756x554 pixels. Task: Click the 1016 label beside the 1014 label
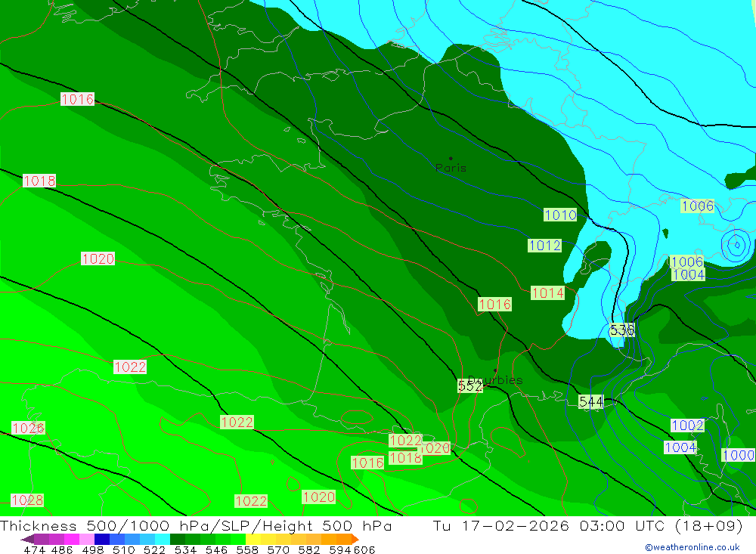pos(494,305)
